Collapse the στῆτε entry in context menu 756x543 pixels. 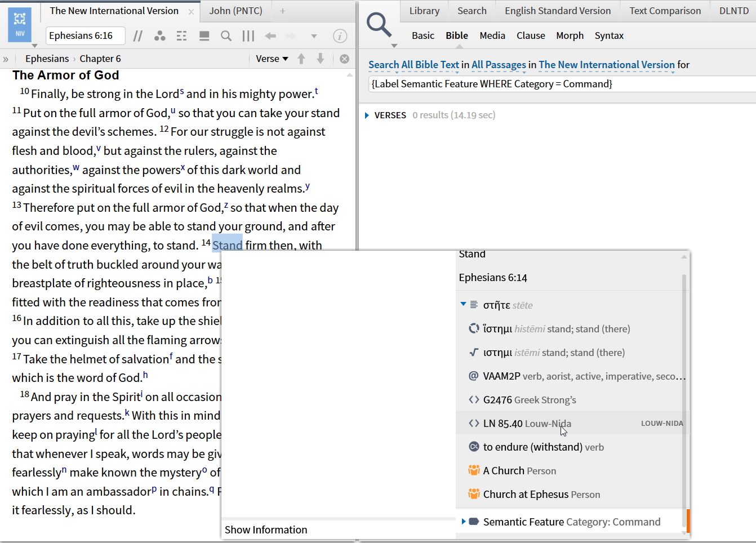coord(463,304)
